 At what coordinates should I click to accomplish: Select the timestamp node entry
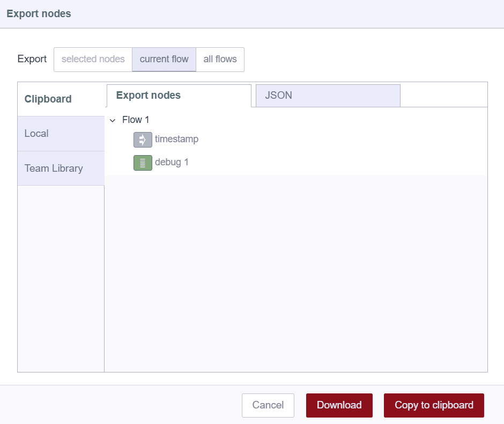[176, 140]
